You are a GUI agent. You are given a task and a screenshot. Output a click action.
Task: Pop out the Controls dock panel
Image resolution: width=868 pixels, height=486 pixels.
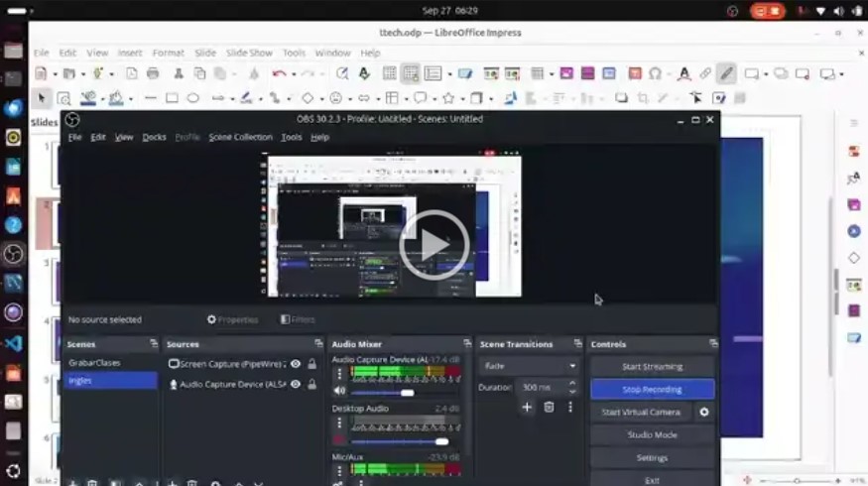pos(713,344)
